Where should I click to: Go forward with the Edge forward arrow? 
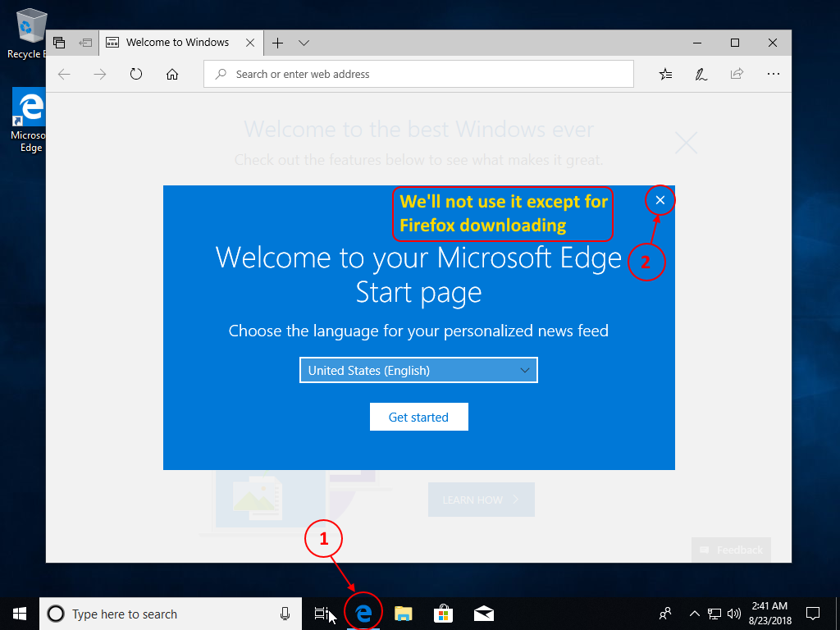100,74
